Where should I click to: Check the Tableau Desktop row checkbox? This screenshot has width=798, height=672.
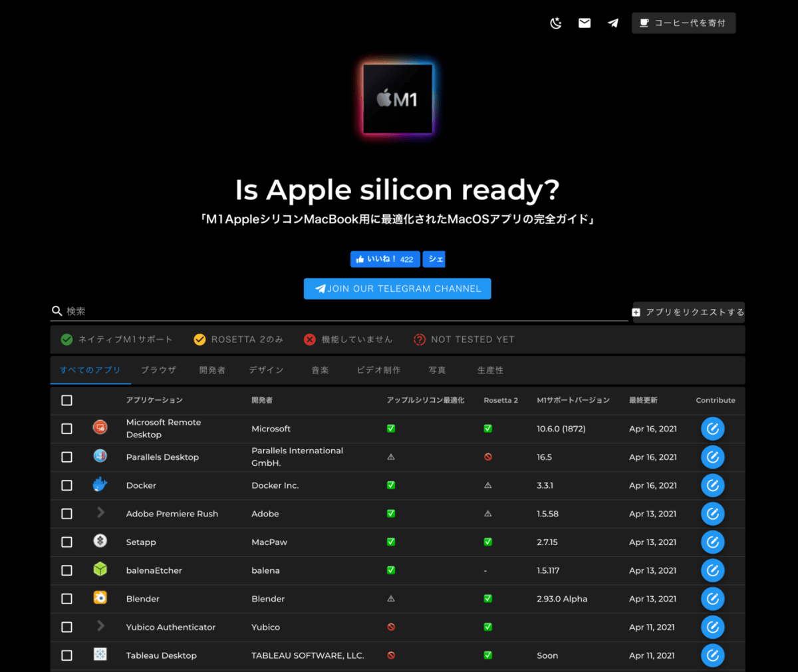click(x=66, y=655)
